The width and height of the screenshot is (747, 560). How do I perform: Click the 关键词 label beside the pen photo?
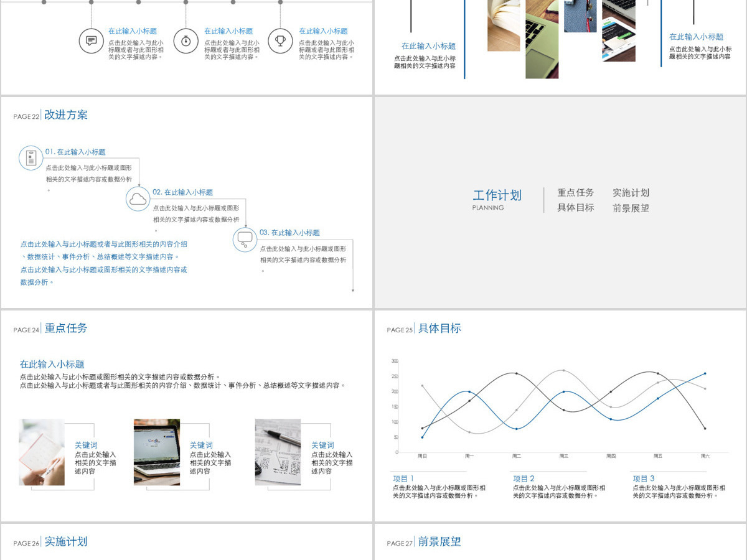322,446
